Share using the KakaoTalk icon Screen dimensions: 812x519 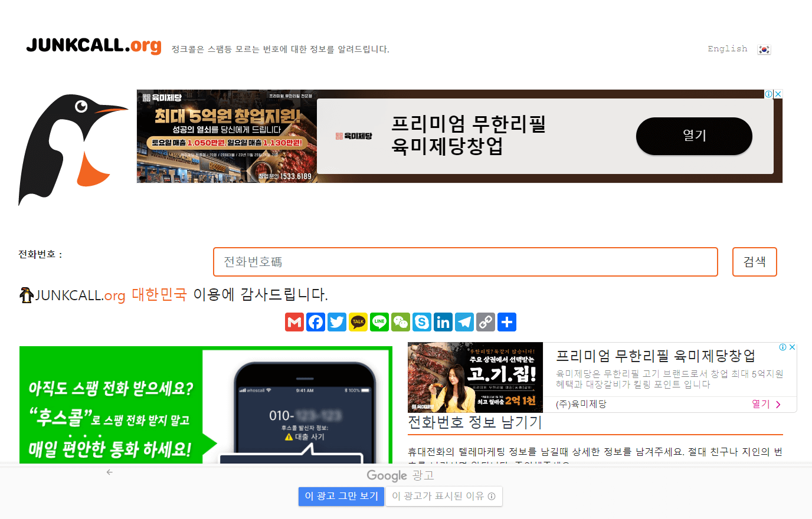[358, 322]
